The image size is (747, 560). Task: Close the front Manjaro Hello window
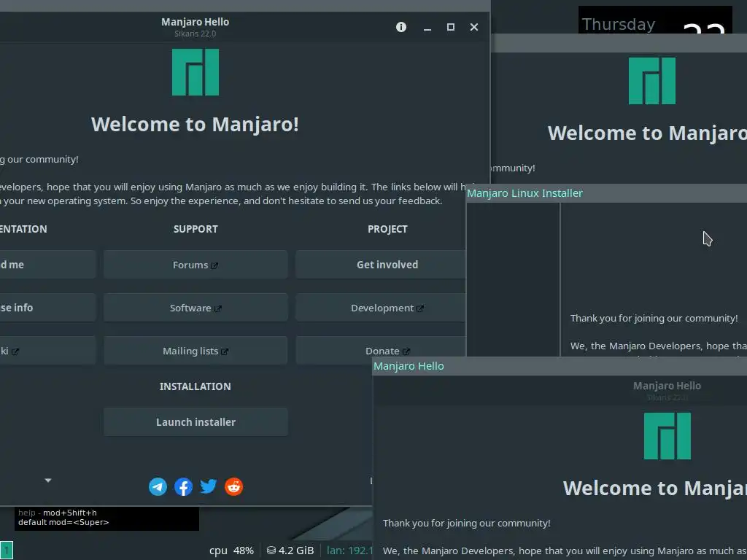coord(474,27)
